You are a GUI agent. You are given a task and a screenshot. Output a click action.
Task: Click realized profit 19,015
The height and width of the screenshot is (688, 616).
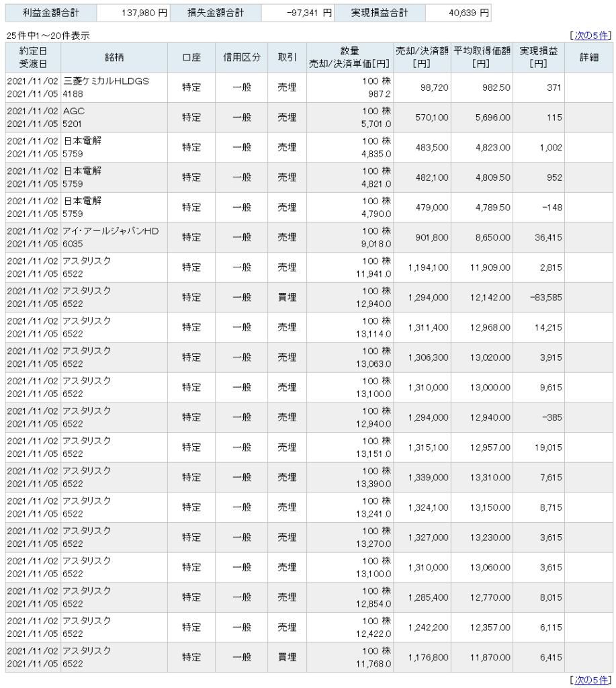(548, 447)
